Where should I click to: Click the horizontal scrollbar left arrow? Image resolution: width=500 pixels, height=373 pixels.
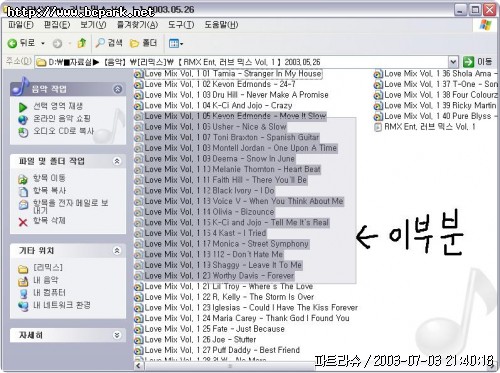(139, 366)
